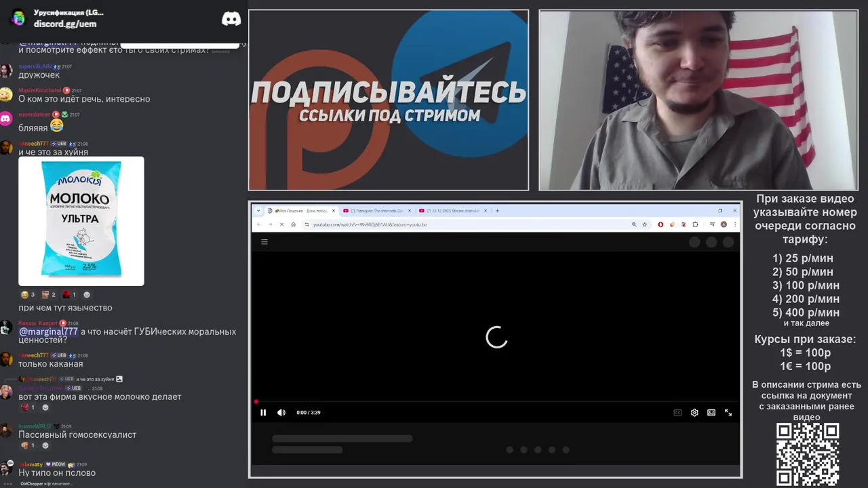Open media control icon in browser toolbar
The image size is (868, 488).
712,224
